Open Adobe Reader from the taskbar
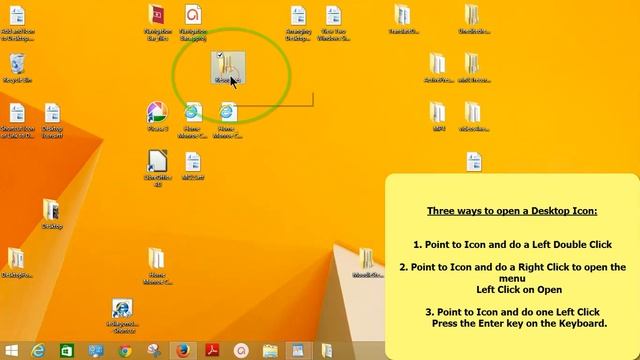 pos(212,351)
